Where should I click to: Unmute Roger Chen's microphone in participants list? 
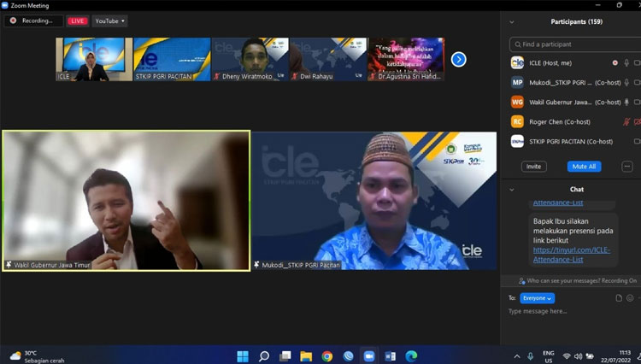click(x=626, y=121)
